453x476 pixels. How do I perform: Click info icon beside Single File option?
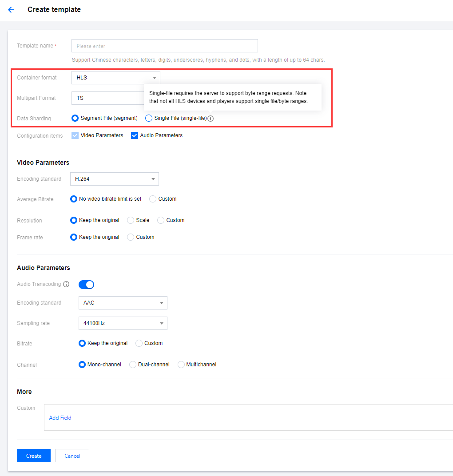pos(211,119)
